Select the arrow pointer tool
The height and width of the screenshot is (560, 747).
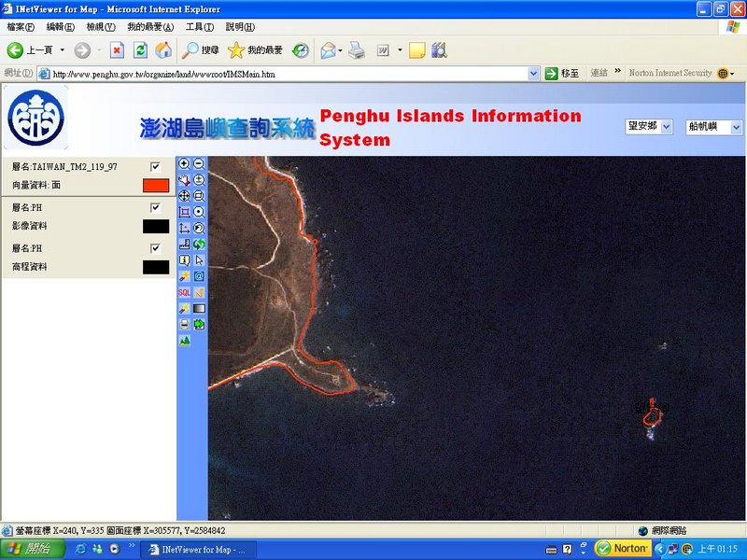coord(199,260)
